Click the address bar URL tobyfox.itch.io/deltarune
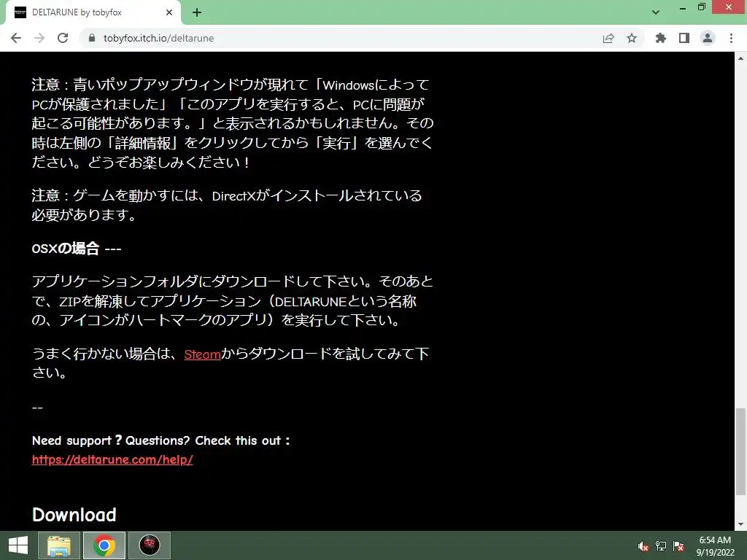The image size is (747, 560). pos(158,38)
